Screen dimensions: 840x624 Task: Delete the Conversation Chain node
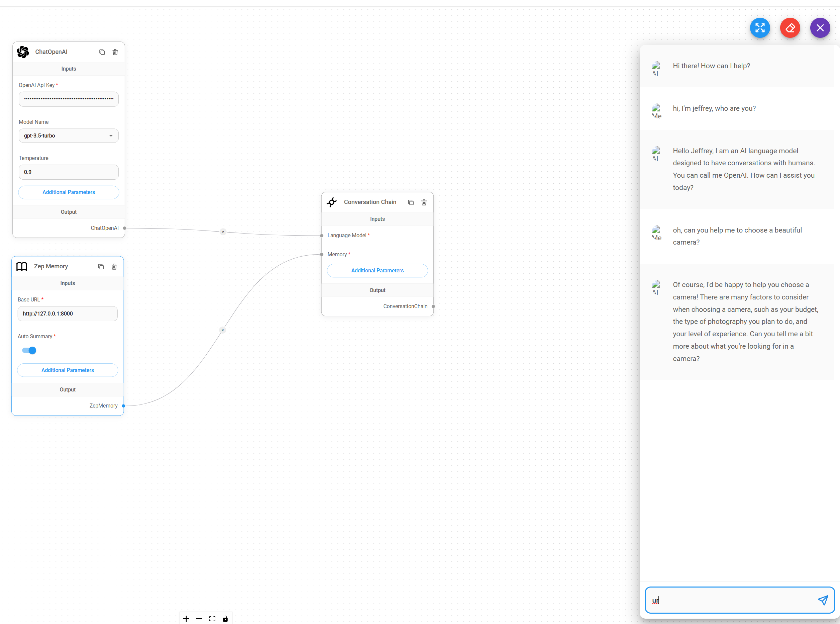pos(424,202)
